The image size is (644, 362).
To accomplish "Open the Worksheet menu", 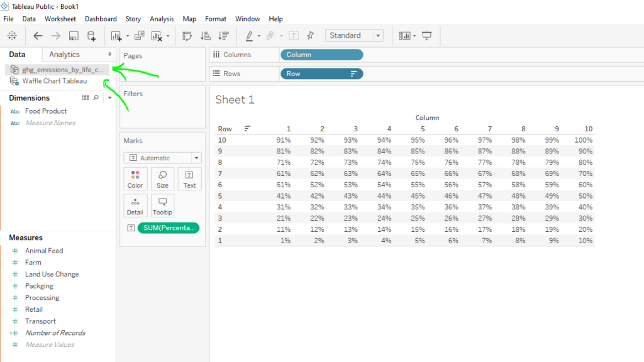I will point(60,19).
